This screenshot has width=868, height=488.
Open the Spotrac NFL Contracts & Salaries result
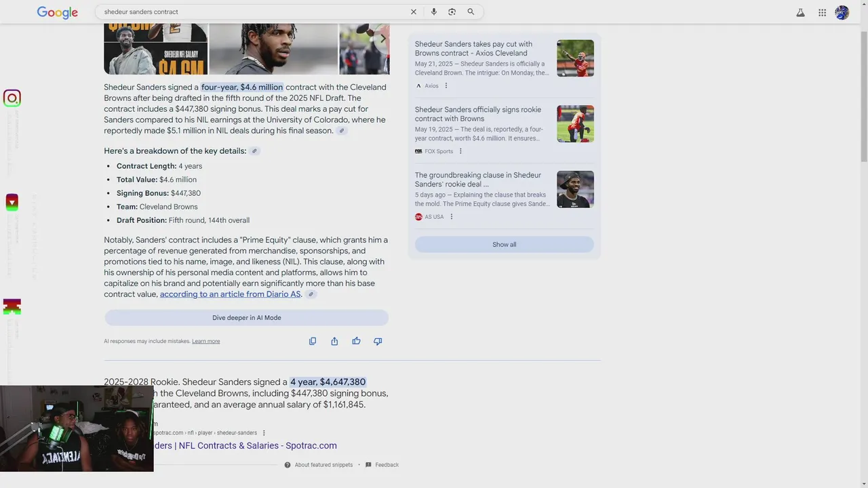(244, 445)
